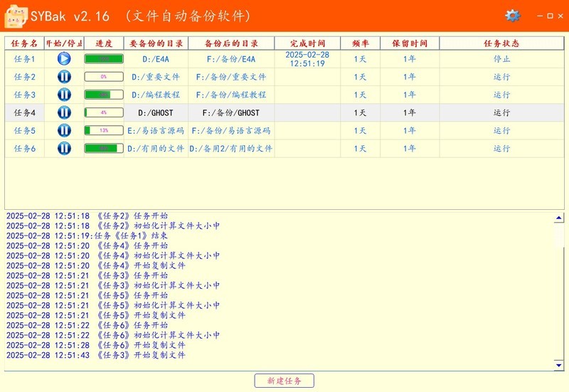Click log line 12:51:21《任务5》开始复制文件
This screenshot has width=569, height=392.
(96, 315)
